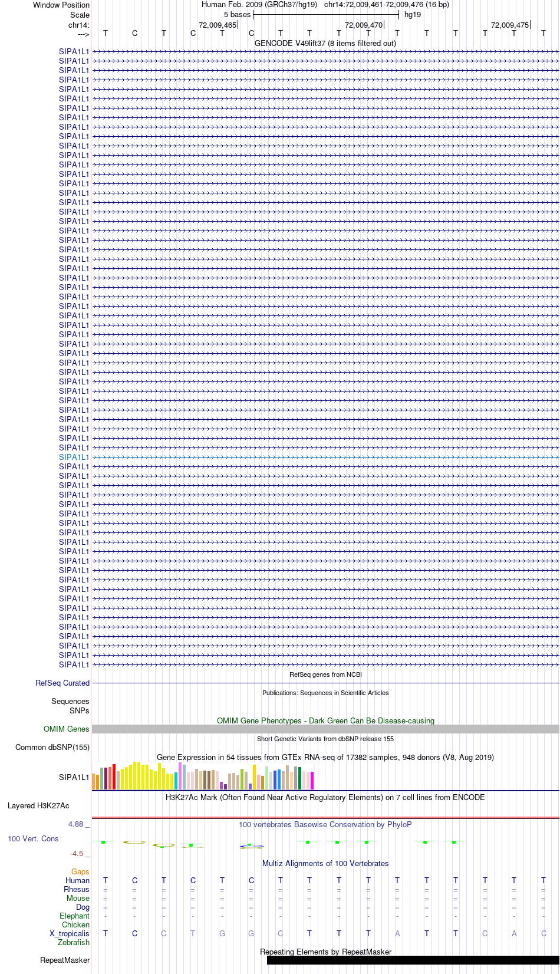The height and width of the screenshot is (974, 560).
Task: Click the "X_tropicalis" species row label
Action: click(70, 933)
